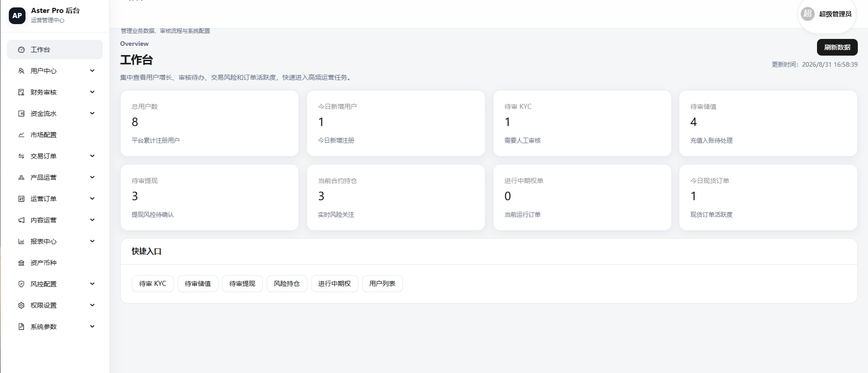Image resolution: width=868 pixels, height=373 pixels.
Task: Open the 待审提现 shortcut
Action: tap(243, 284)
